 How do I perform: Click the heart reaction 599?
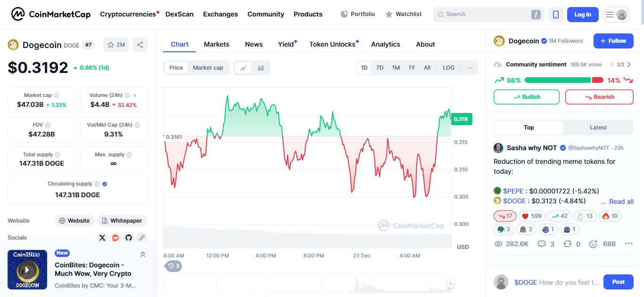(x=532, y=216)
